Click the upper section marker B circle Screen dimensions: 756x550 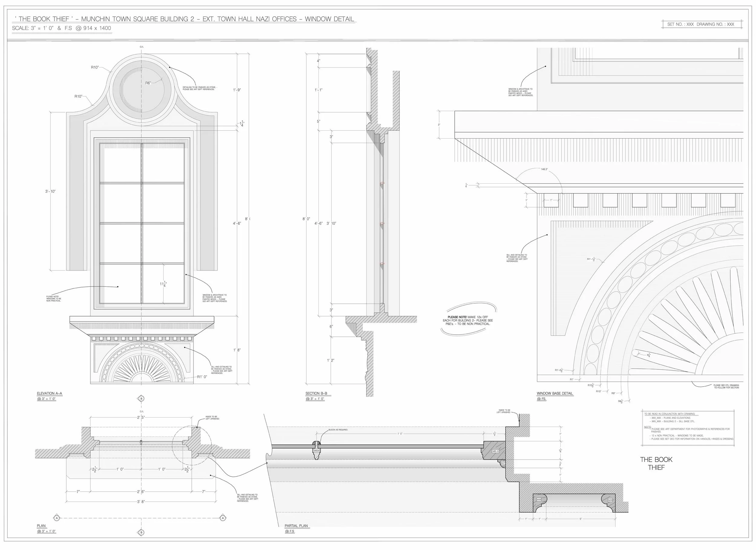click(141, 398)
